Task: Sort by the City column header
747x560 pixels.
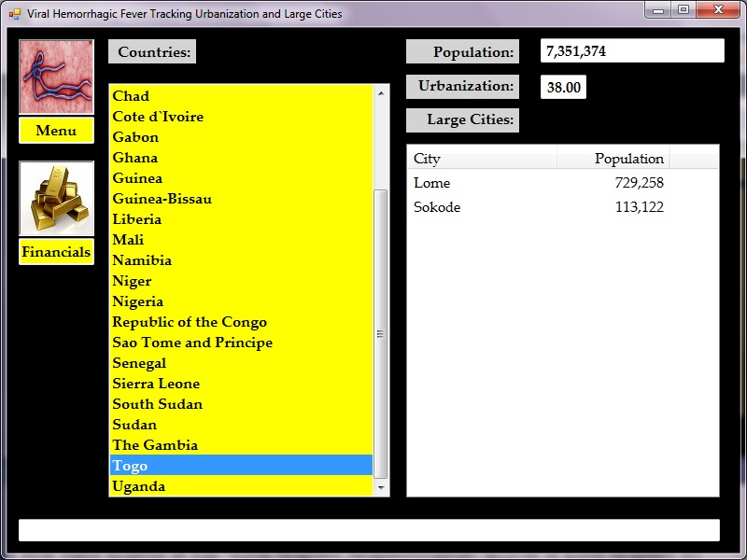Action: click(482, 159)
